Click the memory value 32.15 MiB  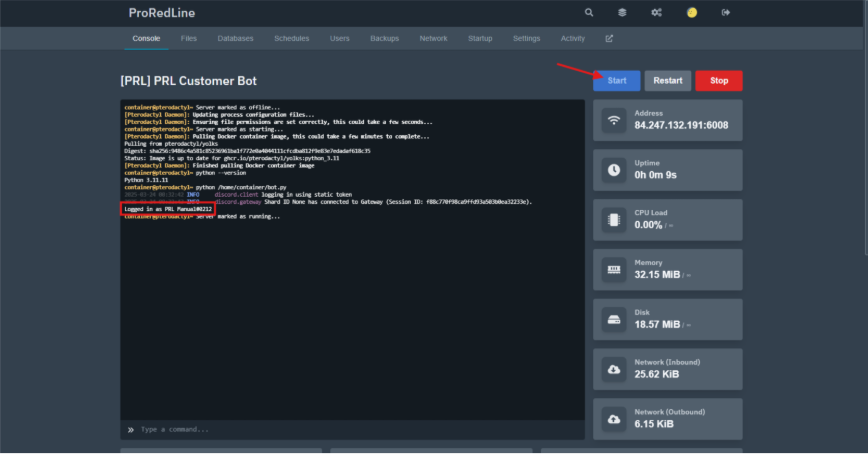(657, 275)
